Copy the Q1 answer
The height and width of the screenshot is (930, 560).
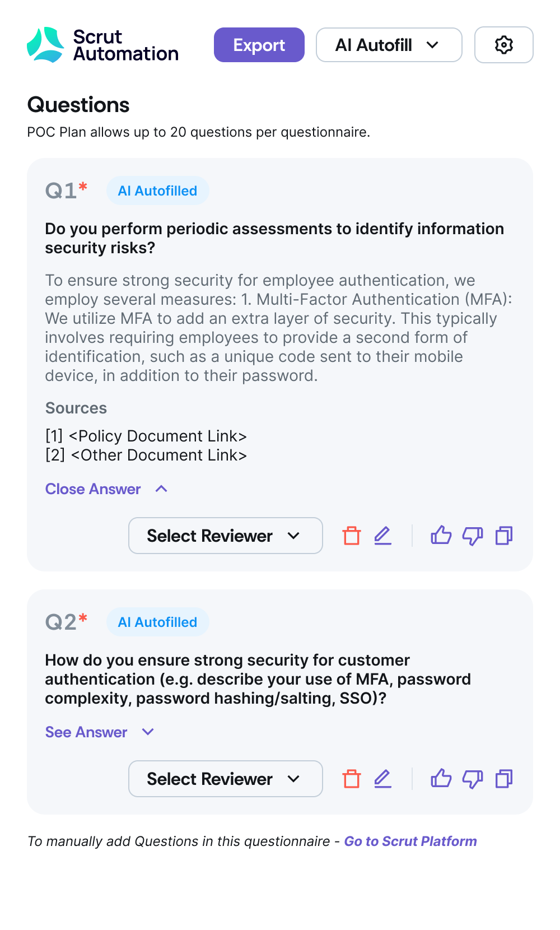504,536
